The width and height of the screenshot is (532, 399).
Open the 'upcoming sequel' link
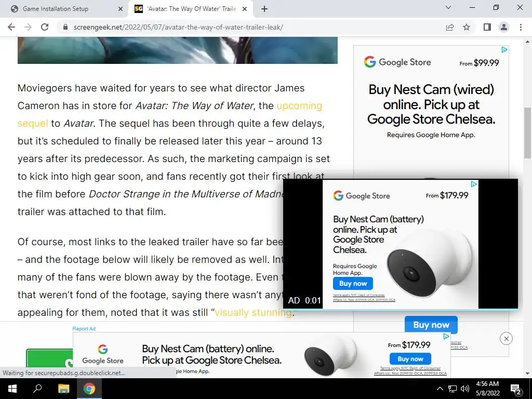pos(299,106)
